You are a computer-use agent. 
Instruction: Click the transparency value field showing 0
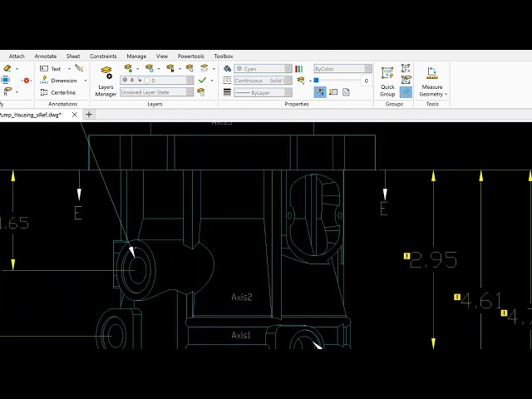366,81
